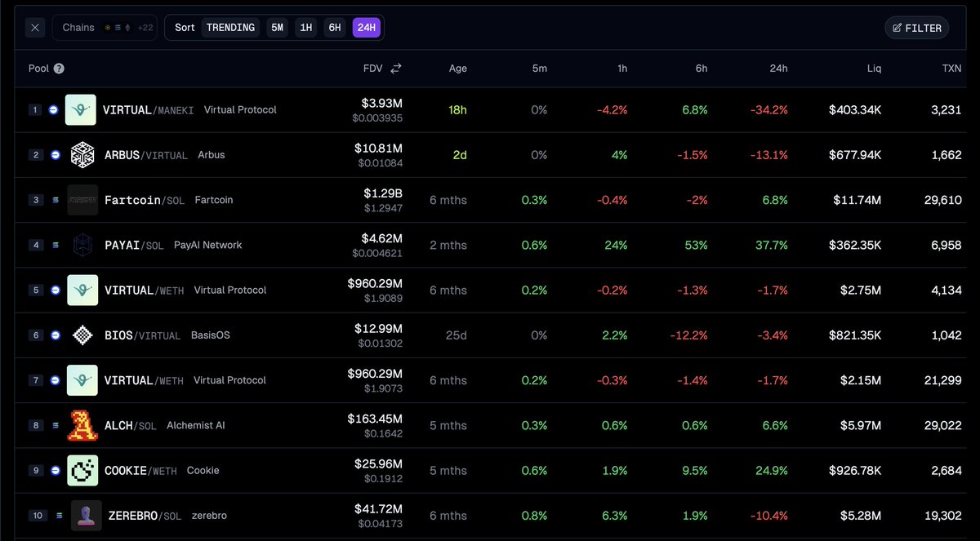Screen dimensions: 980x541
Task: Click the chain icon in ARBUS row
Action: [56, 155]
